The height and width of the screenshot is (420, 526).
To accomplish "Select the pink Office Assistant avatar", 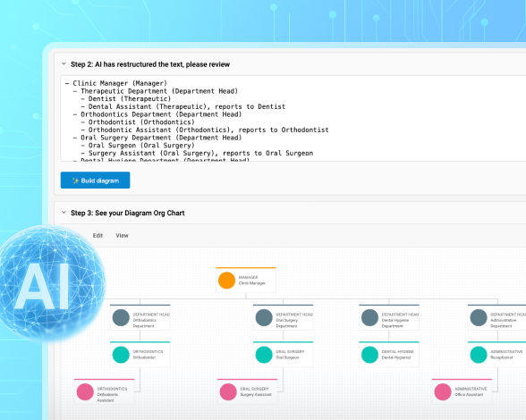I will point(443,391).
